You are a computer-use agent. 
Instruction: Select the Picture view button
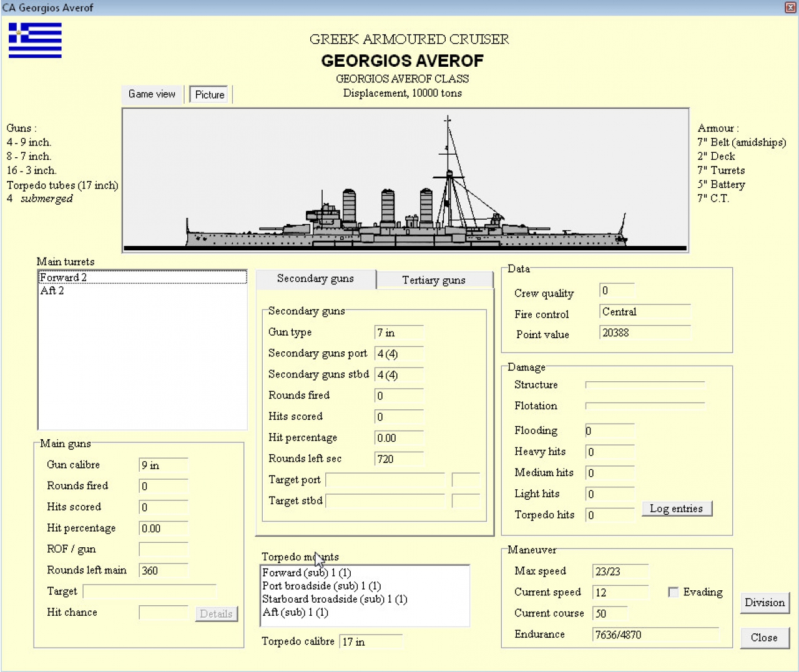tap(210, 95)
